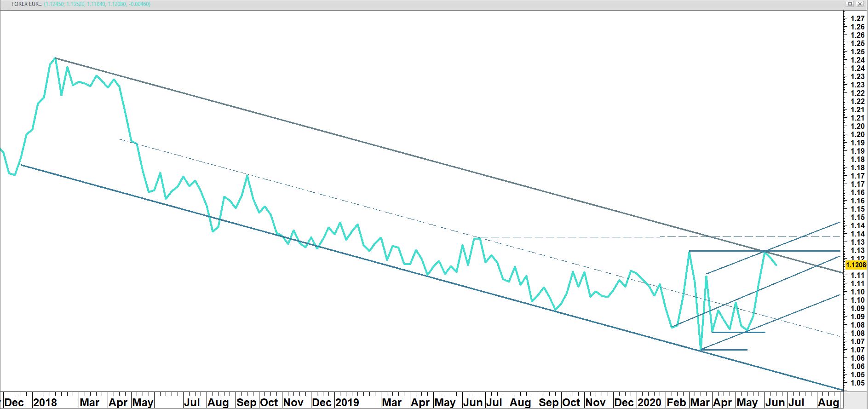Click the Feb label on time axis
The height and width of the screenshot is (409, 868).
coord(676,402)
